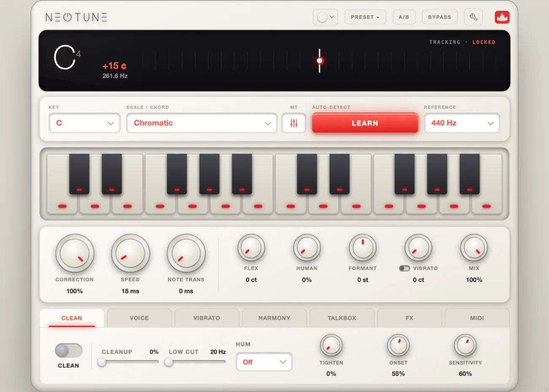The height and width of the screenshot is (392, 549).
Task: Expand the KEY dropdown showing C
Action: coord(85,123)
